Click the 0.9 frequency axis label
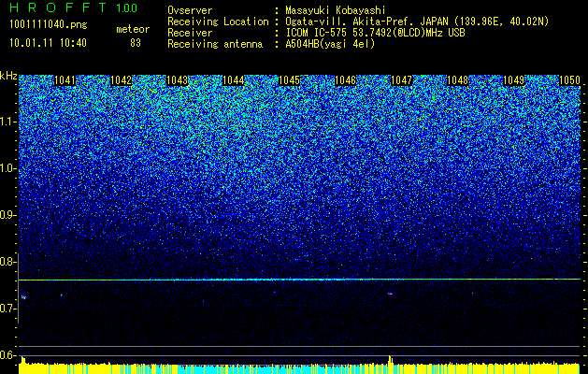588x374 pixels. pyautogui.click(x=8, y=215)
